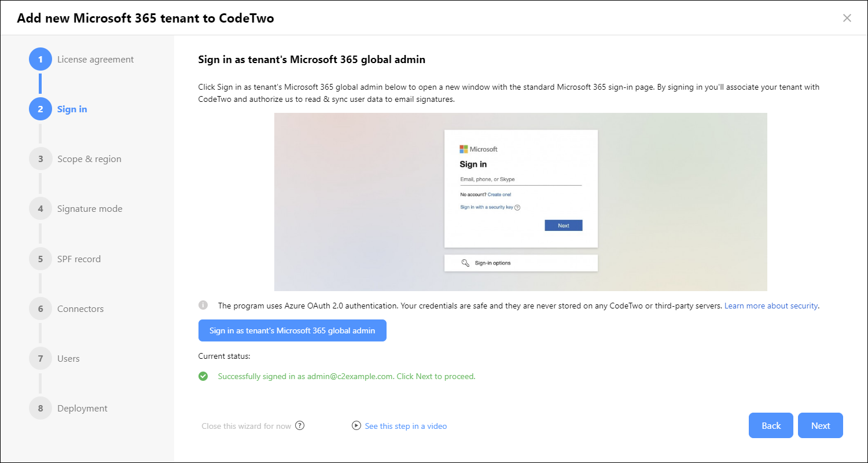
Task: Select step 3 circle for Scope & region
Action: point(41,159)
